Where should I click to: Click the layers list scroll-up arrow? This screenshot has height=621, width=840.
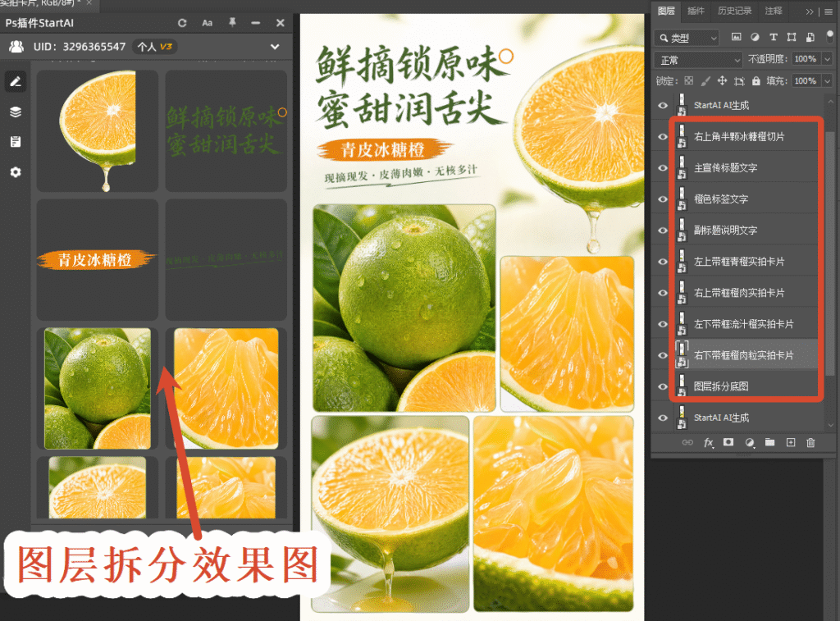tap(830, 101)
